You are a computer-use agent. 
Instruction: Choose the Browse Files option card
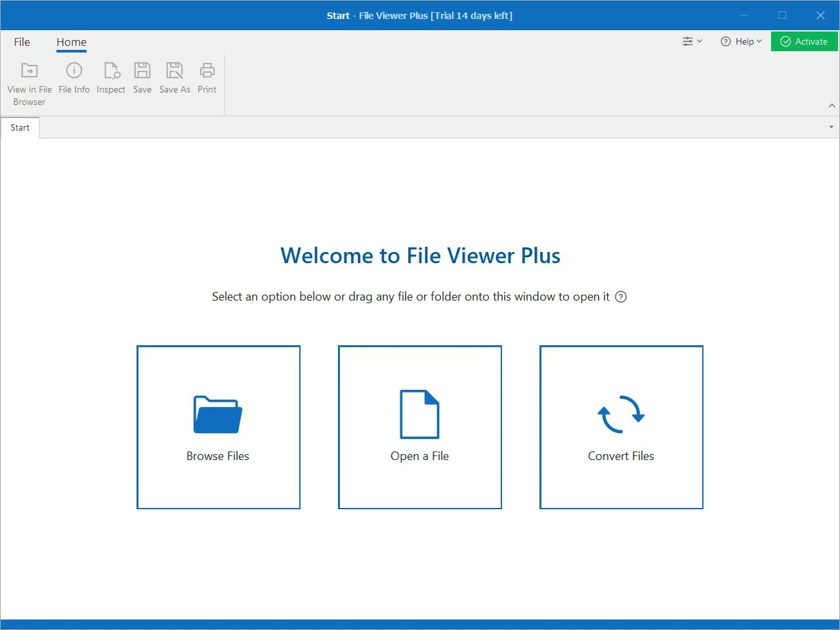pos(218,427)
